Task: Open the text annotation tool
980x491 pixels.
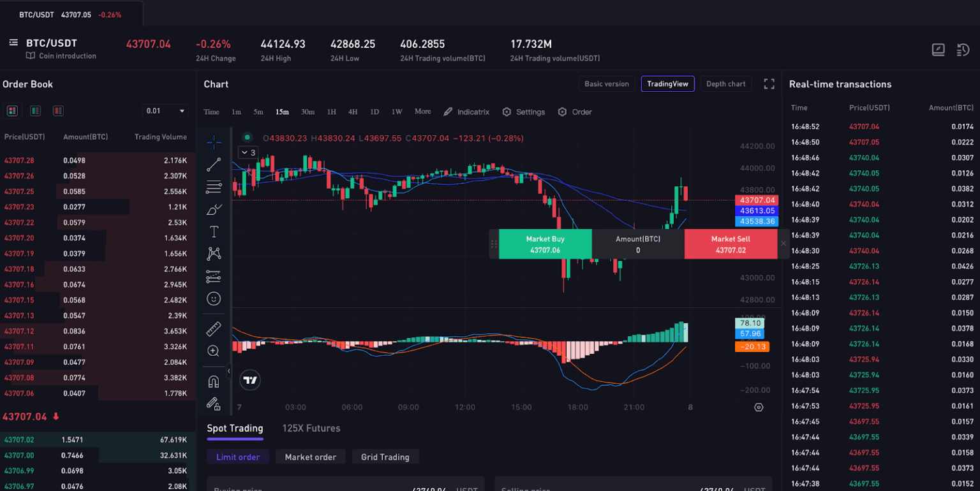Action: pyautogui.click(x=213, y=231)
